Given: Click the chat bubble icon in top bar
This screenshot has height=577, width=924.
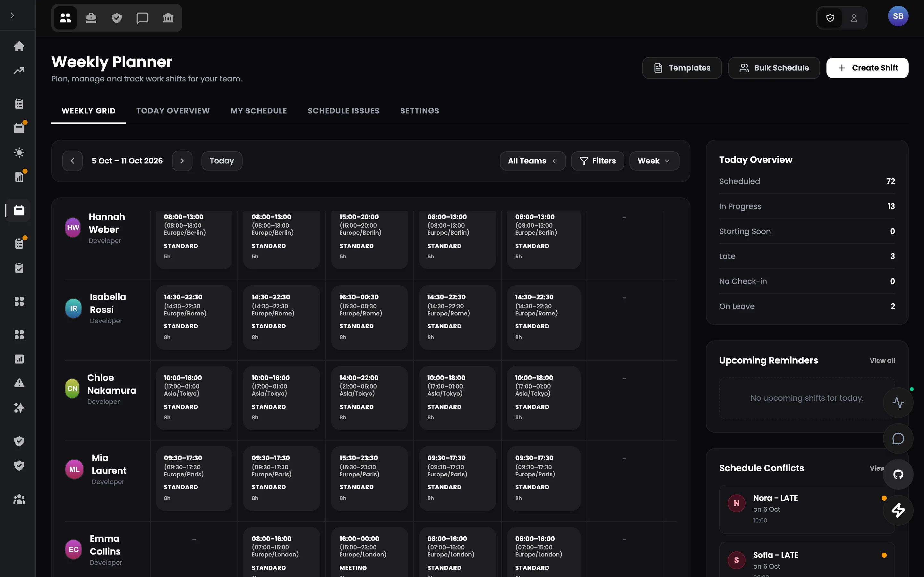Looking at the screenshot, I should [142, 18].
